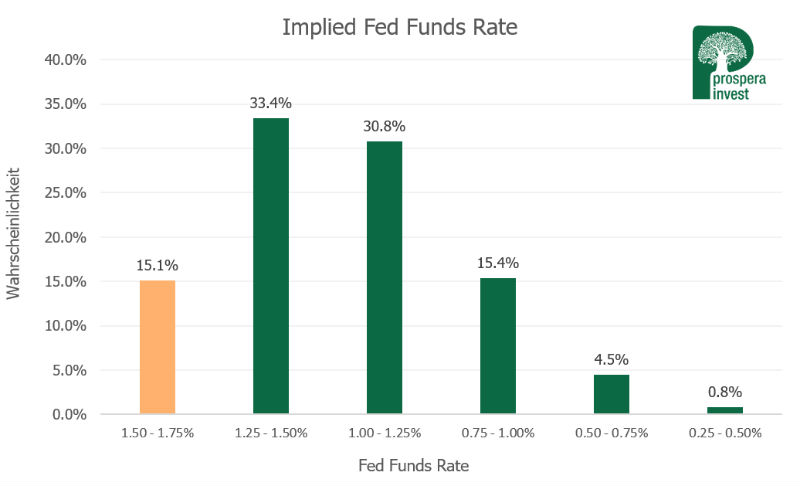Viewport: 800px width, 486px height.
Task: Select the 33.4% data label
Action: pos(270,102)
